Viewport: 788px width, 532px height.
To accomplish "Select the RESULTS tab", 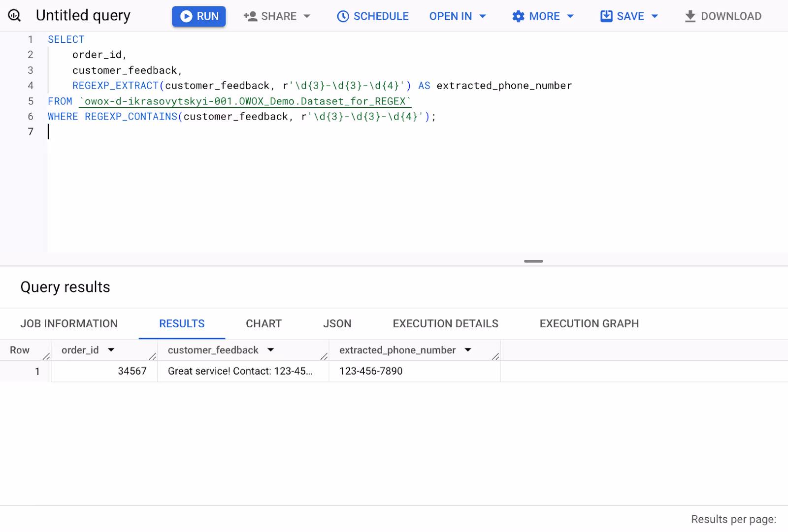I will pyautogui.click(x=182, y=324).
